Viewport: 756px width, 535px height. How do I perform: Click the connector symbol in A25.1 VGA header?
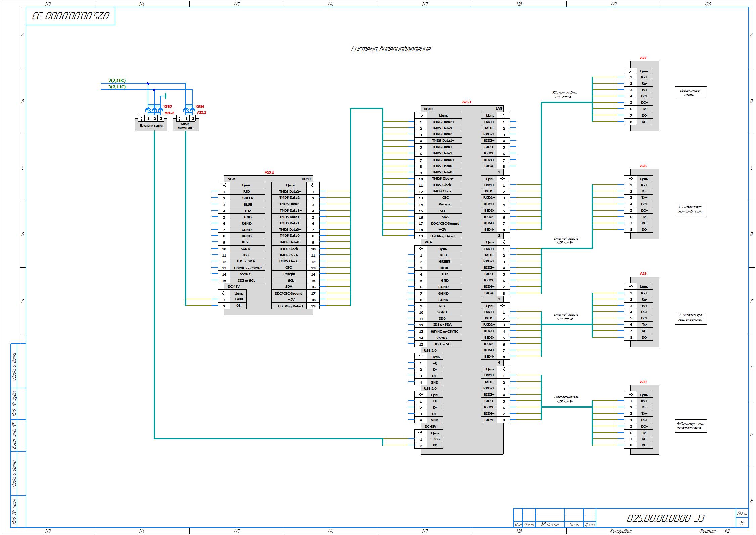pos(224,185)
